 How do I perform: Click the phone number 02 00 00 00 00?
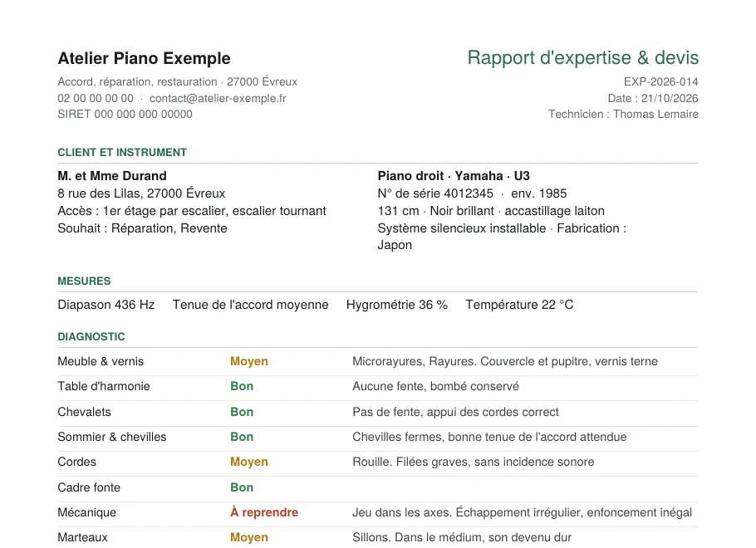[96, 98]
